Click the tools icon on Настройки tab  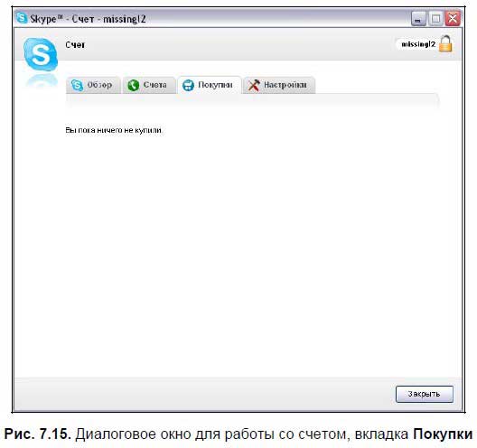254,85
